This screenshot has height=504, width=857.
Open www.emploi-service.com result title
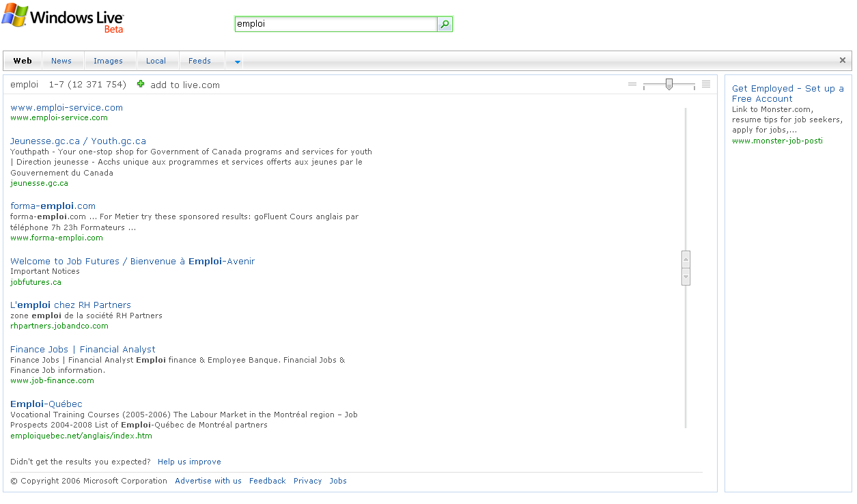[x=66, y=107]
